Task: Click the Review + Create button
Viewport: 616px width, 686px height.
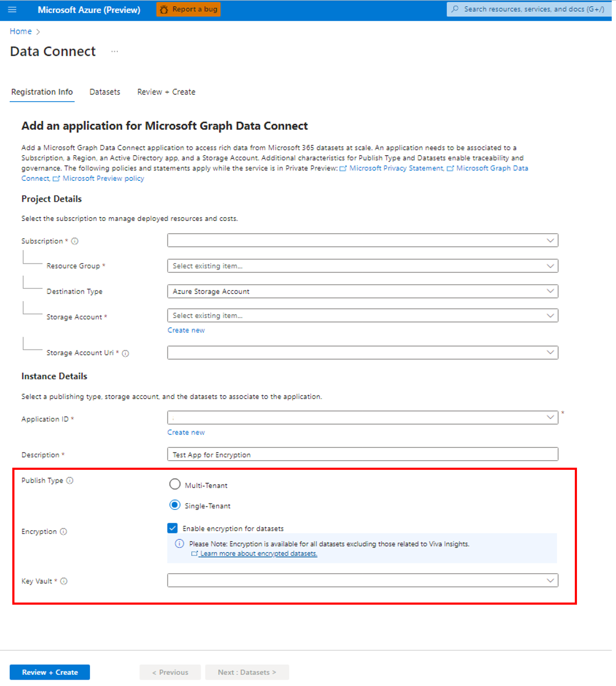Action: (x=49, y=672)
